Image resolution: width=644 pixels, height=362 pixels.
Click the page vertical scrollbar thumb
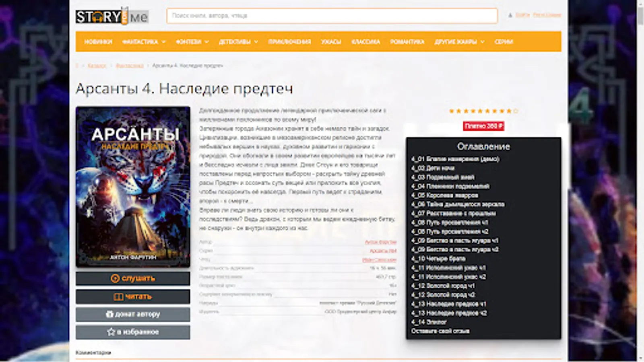tap(640, 15)
